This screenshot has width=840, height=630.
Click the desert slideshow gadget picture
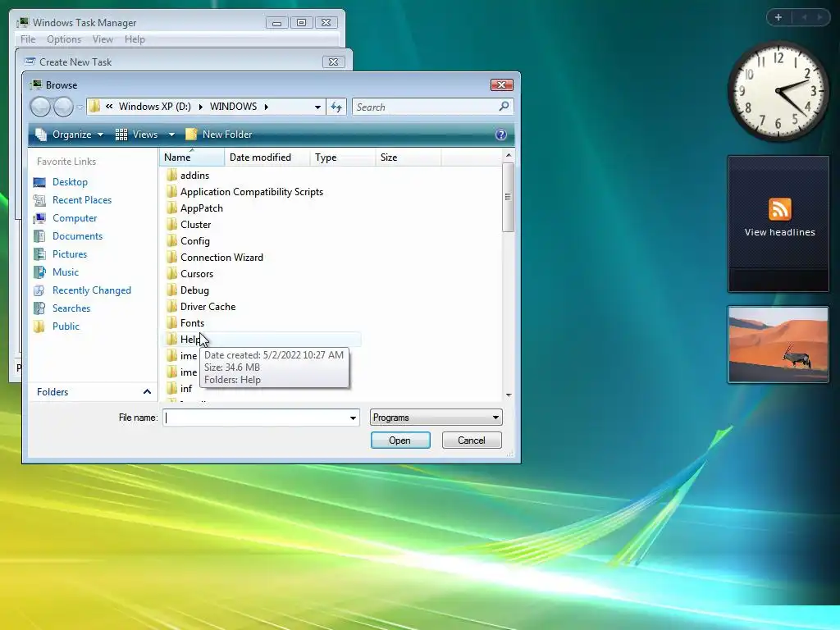pos(778,345)
